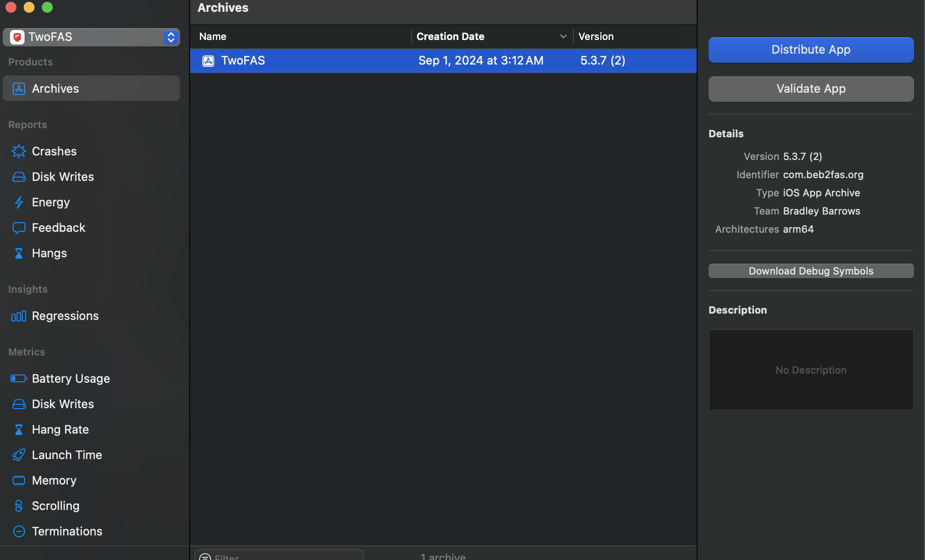The image size is (925, 560).
Task: Toggle Creation Date sort chevron
Action: (x=563, y=36)
